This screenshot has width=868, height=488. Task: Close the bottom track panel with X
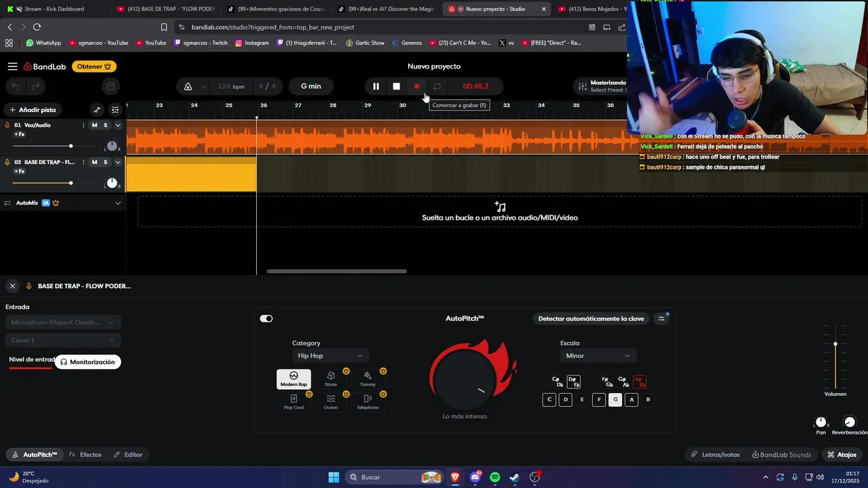pyautogui.click(x=12, y=286)
